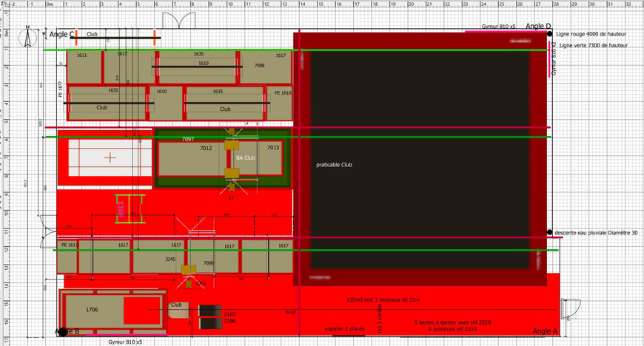Click the number 27 under the bars
The height and width of the screenshot is (346, 644).
click(x=231, y=198)
